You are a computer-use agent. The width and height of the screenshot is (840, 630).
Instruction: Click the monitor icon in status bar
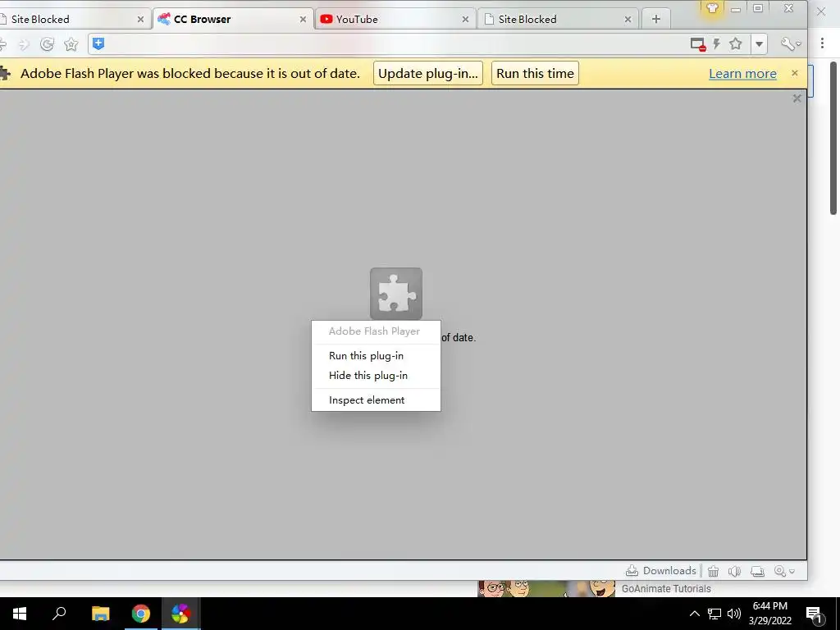pos(757,572)
